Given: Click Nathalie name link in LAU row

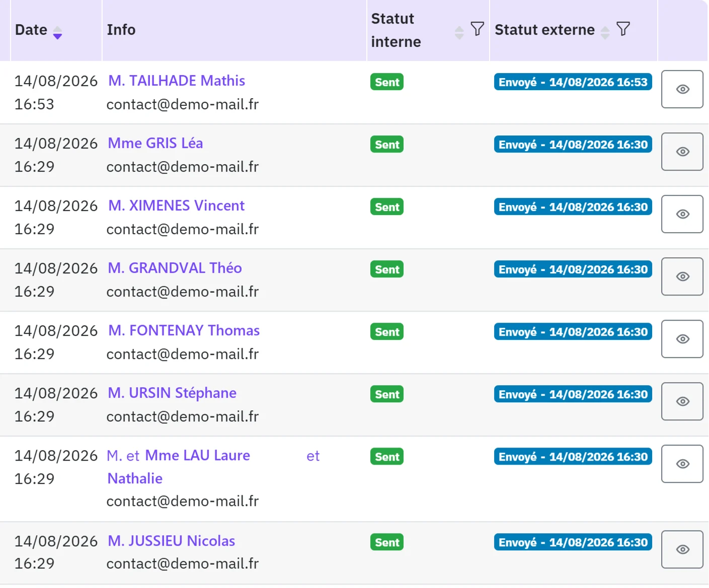Looking at the screenshot, I should 135,478.
